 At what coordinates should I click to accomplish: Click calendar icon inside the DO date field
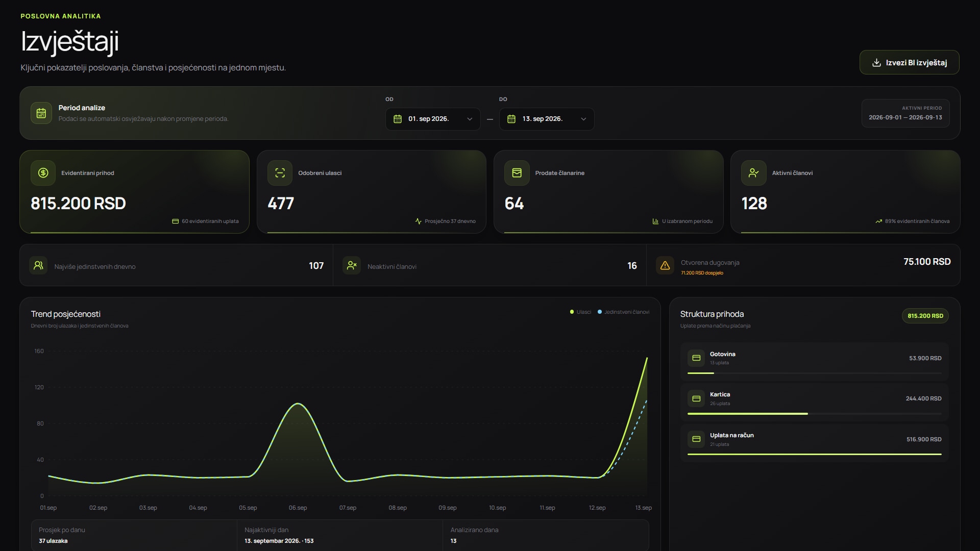(x=511, y=119)
